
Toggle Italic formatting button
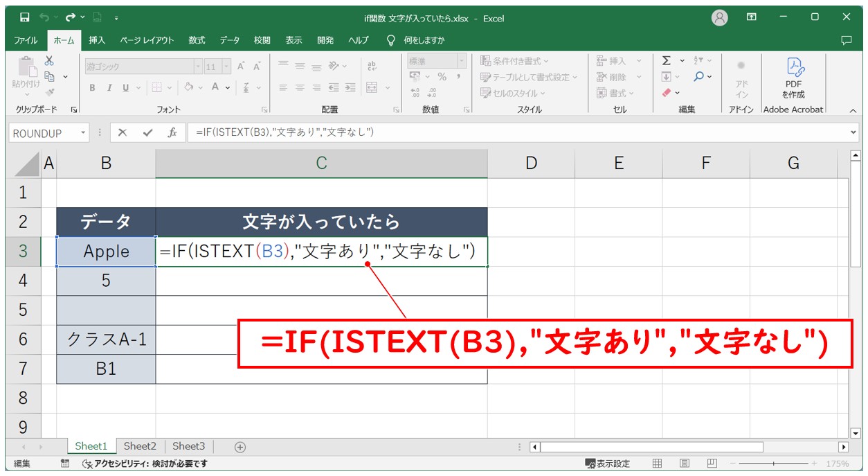pyautogui.click(x=109, y=87)
